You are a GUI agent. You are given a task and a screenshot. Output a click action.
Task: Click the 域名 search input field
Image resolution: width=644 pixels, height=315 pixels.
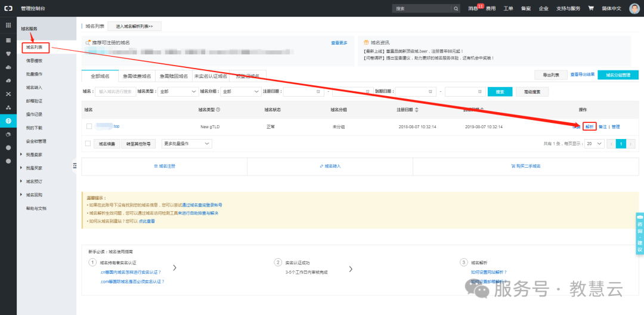(x=114, y=92)
